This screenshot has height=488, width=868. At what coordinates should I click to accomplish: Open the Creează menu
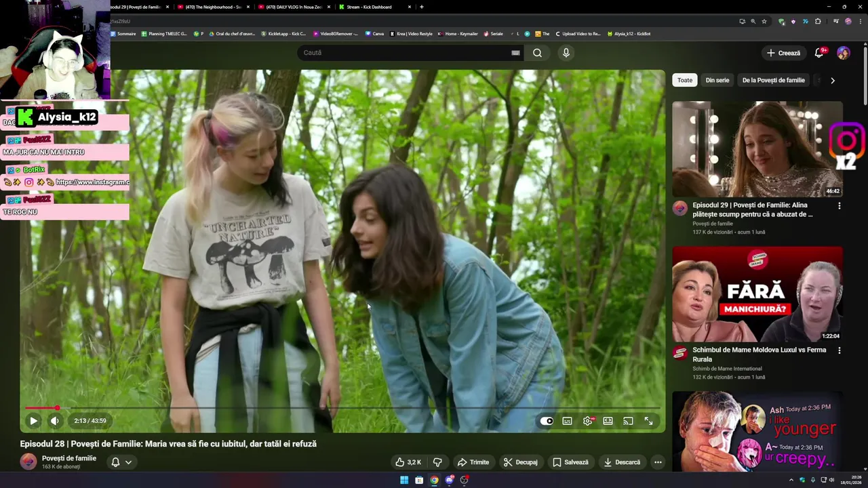[x=784, y=53]
